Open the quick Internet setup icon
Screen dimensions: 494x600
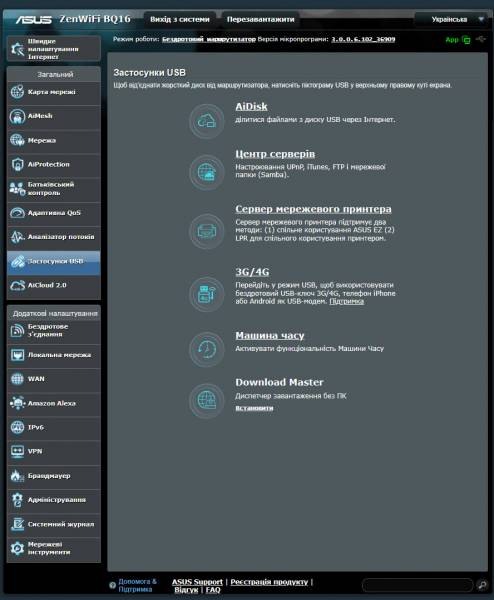17,49
